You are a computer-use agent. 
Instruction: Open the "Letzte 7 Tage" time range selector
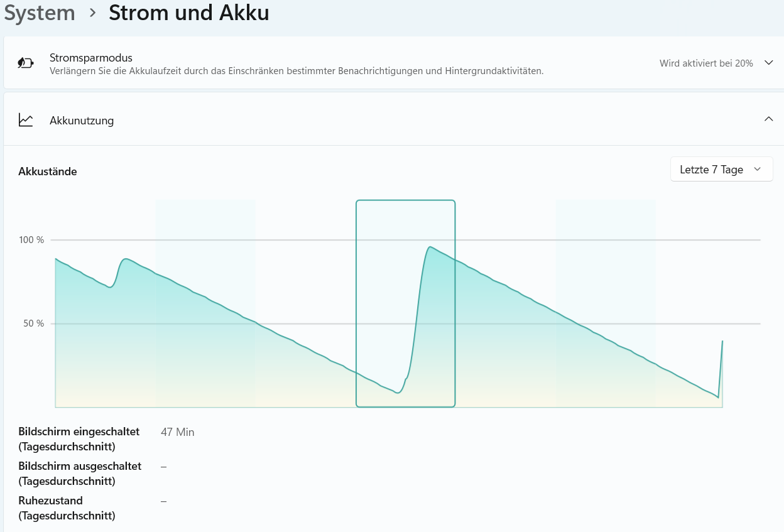pyautogui.click(x=721, y=169)
